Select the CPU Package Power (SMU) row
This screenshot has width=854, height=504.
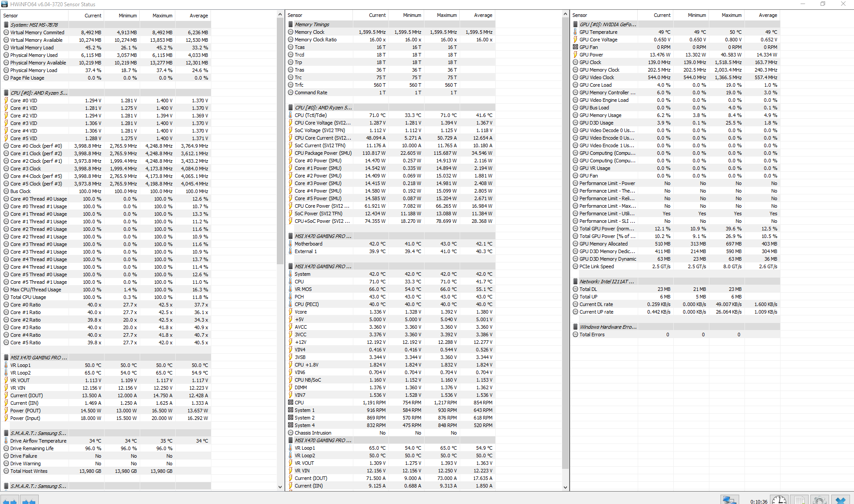point(390,153)
